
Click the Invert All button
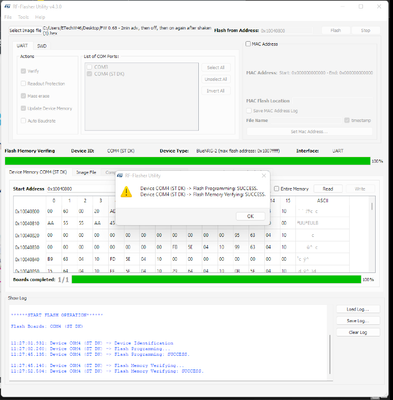tap(216, 91)
